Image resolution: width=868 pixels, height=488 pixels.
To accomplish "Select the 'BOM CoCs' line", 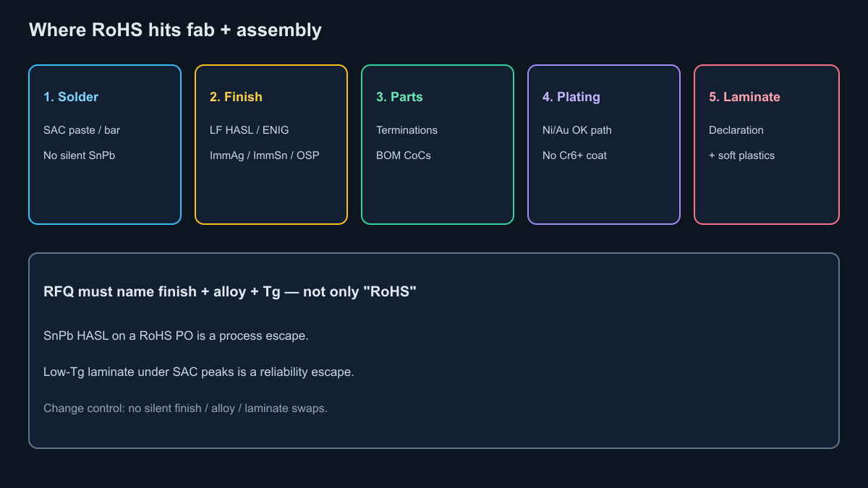I will 404,155.
